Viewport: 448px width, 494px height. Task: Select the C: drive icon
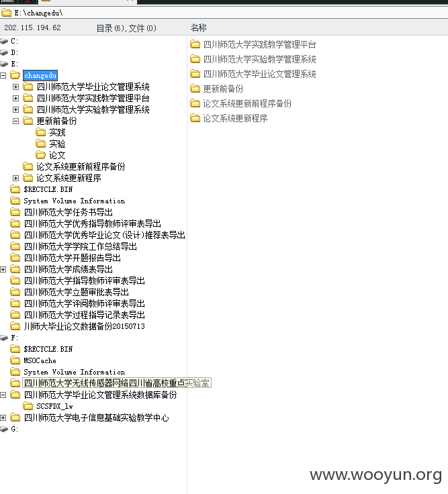tap(4, 41)
